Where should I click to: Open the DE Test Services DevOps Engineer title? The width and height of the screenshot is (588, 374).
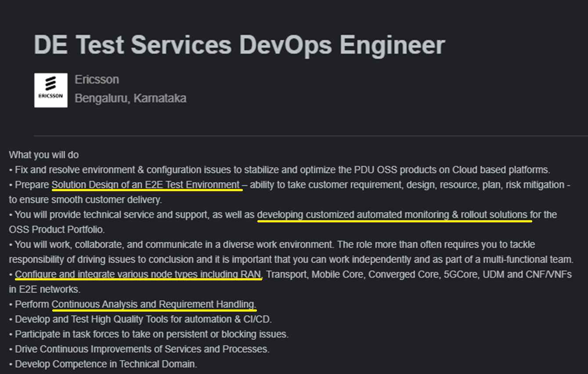239,45
